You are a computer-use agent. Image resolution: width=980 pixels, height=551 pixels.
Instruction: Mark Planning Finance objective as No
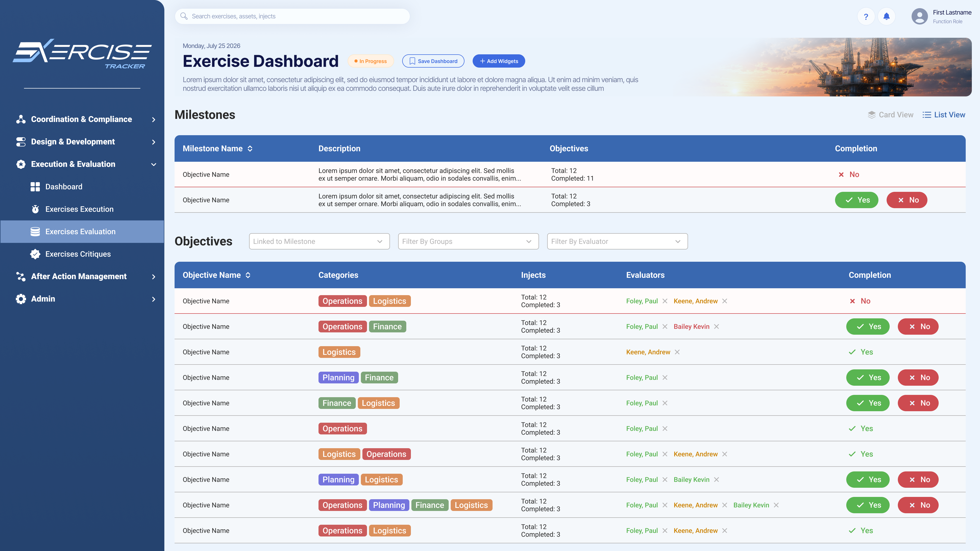coord(918,378)
